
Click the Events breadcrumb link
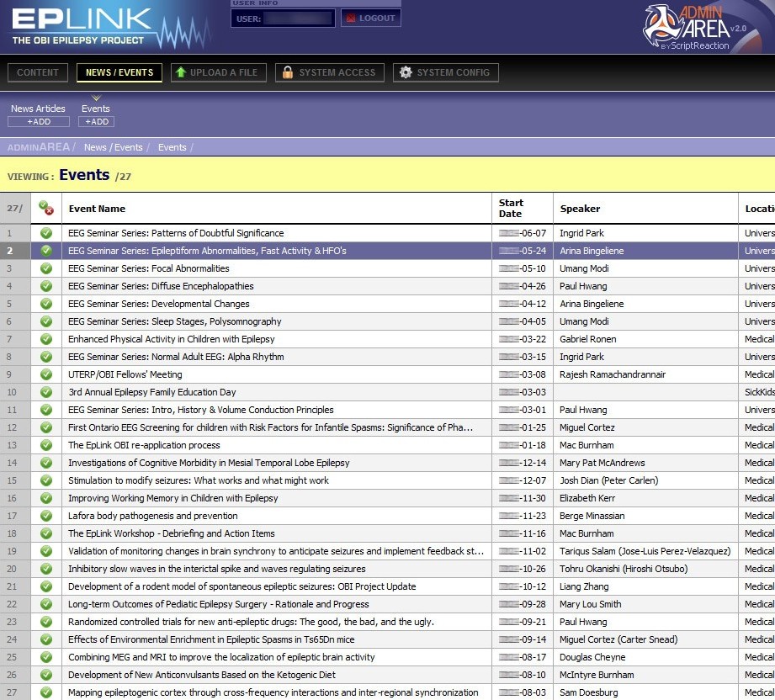[172, 147]
